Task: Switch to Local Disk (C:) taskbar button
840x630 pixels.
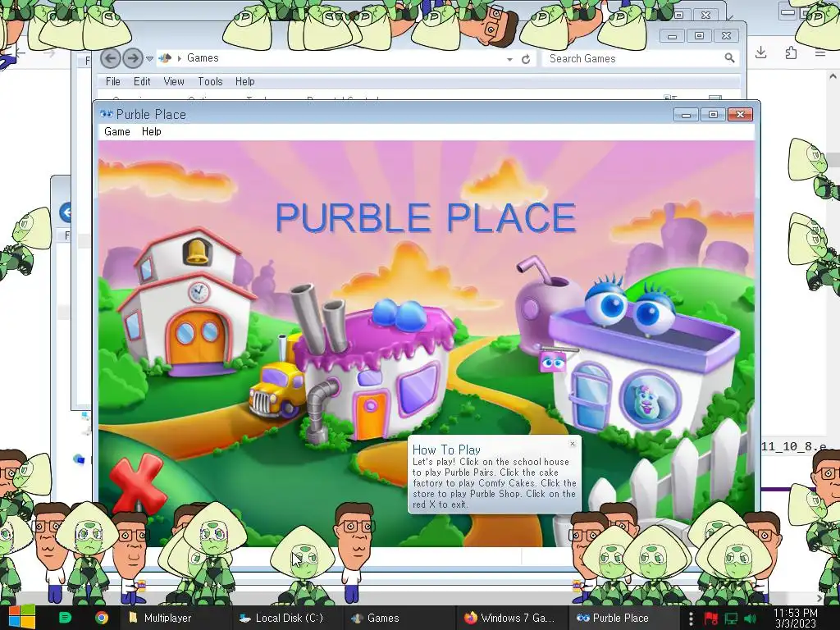Action: [287, 618]
